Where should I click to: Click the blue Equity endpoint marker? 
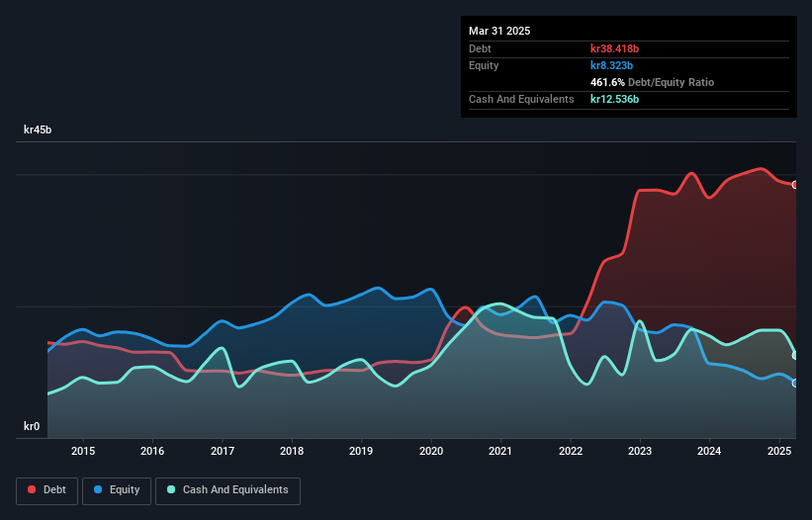coord(794,384)
